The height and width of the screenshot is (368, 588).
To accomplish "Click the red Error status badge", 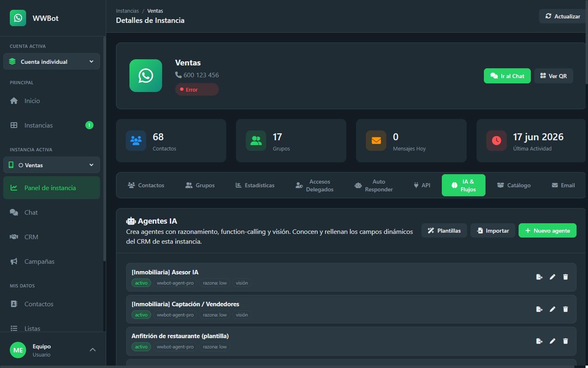I will (x=197, y=90).
